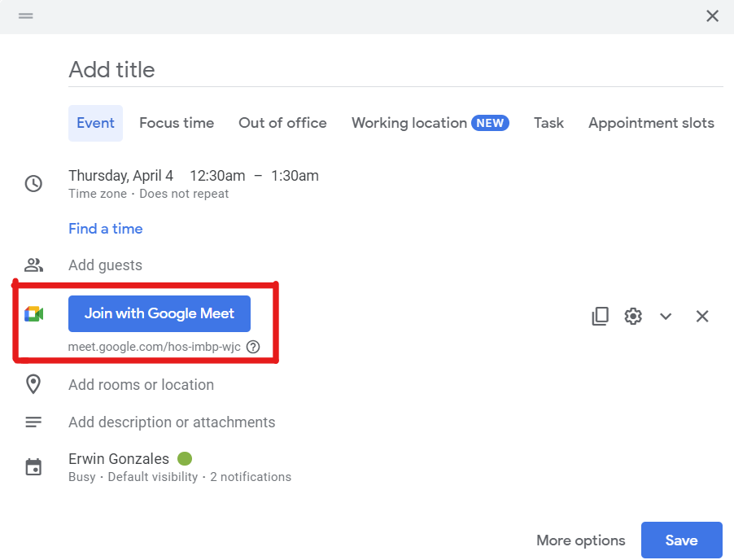The height and width of the screenshot is (560, 734).
Task: Switch to Focus time tab
Action: tap(177, 123)
